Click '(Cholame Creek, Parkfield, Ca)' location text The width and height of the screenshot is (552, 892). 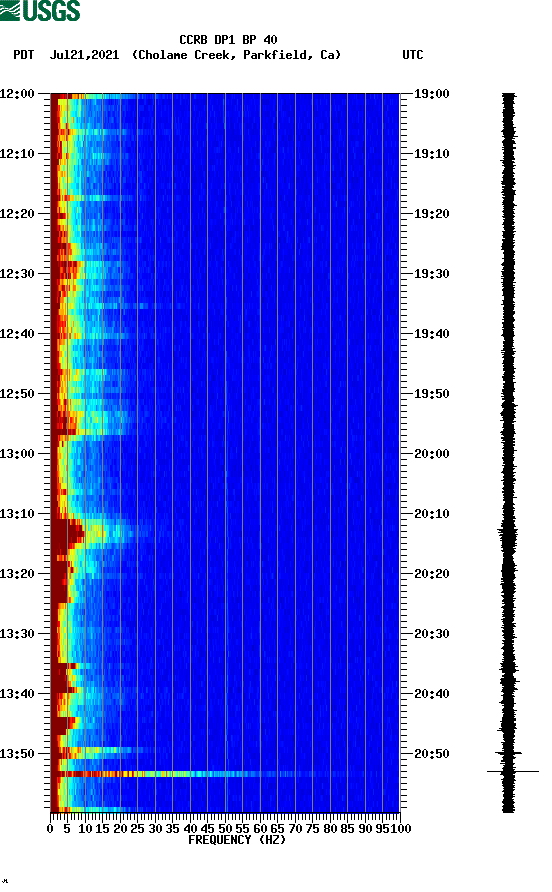click(236, 55)
